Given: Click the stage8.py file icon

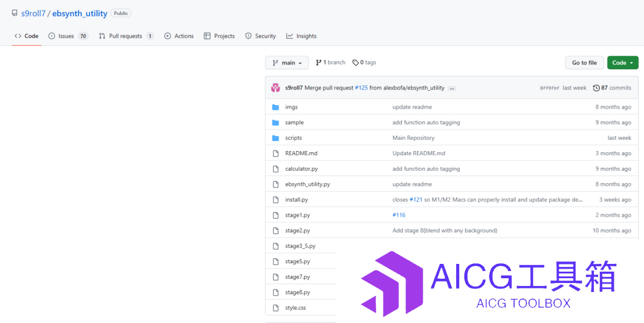Looking at the screenshot, I should pos(275,292).
